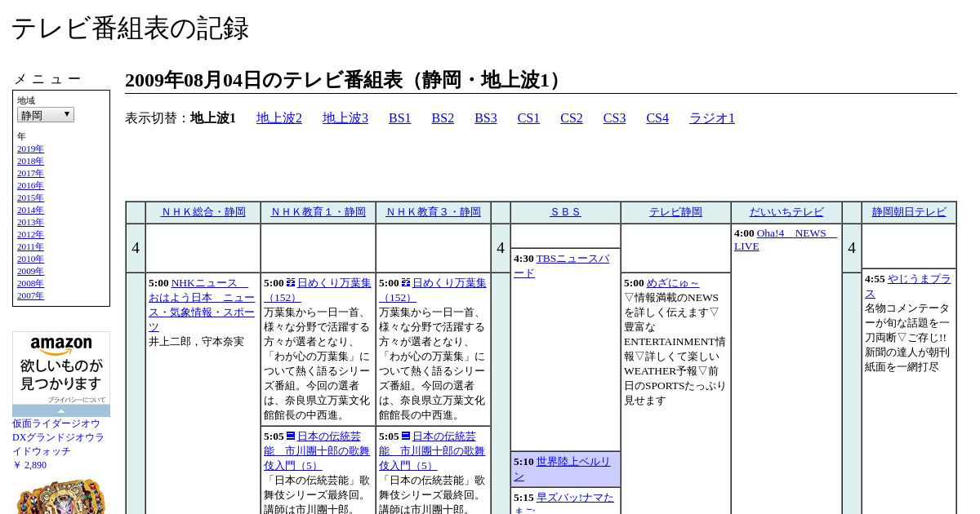The image size is (980, 514).
Task: Open the 2011年 year link
Action: coord(30,247)
